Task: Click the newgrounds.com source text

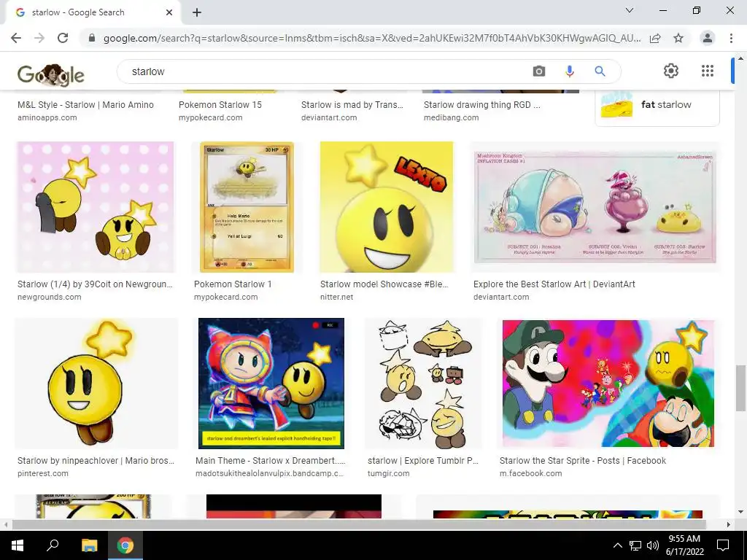Action: click(49, 297)
